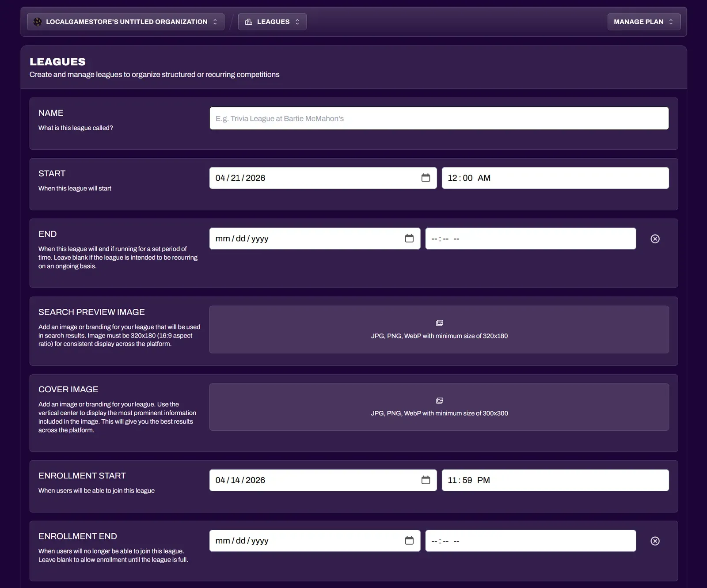Open the calendar picker for the START date
The image size is (707, 588).
(426, 178)
